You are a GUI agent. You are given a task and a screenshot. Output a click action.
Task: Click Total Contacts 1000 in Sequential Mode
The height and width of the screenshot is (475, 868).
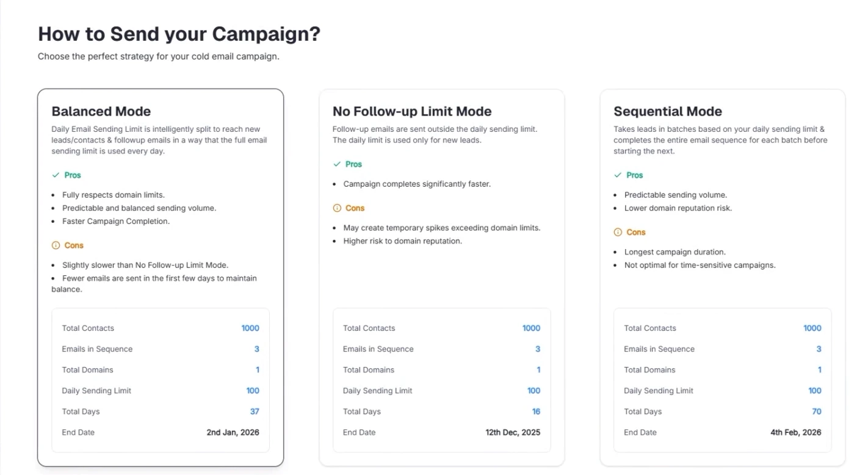[812, 328]
